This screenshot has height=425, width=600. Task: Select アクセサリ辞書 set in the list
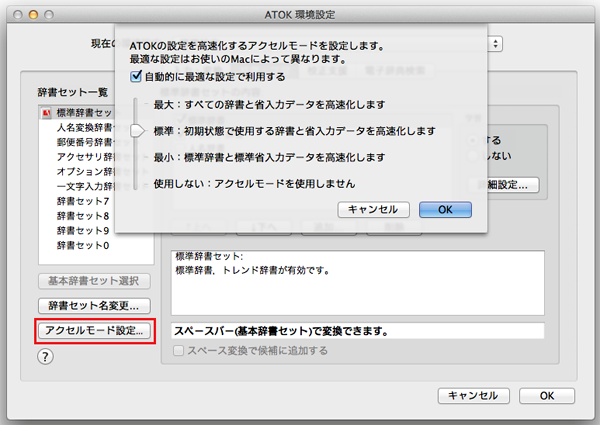[96, 157]
